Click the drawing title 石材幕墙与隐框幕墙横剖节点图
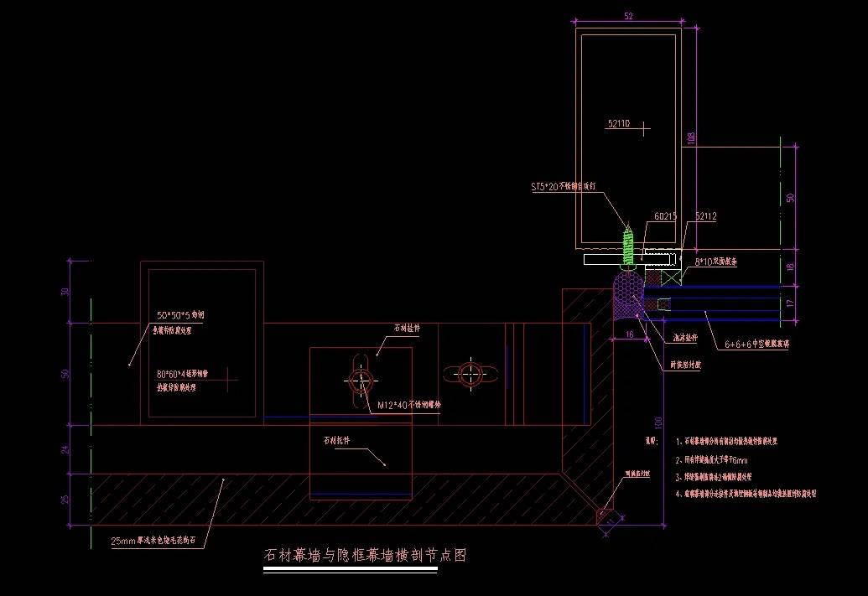 coord(364,555)
